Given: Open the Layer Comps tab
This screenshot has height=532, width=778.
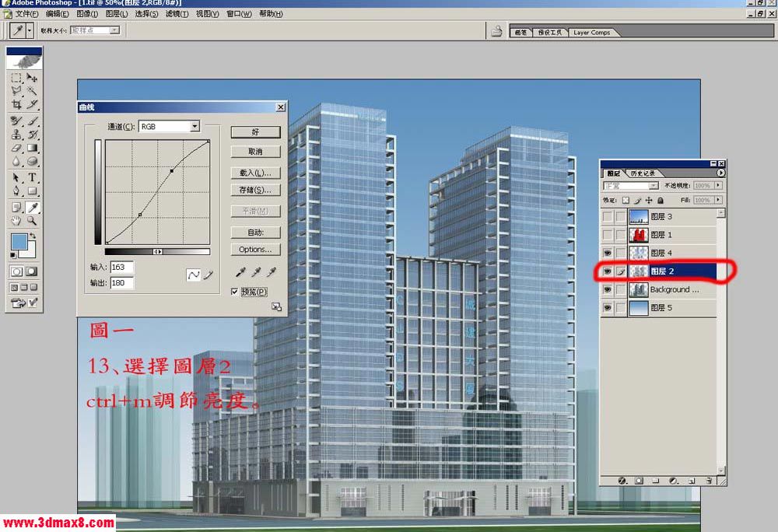Looking at the screenshot, I should 591,33.
